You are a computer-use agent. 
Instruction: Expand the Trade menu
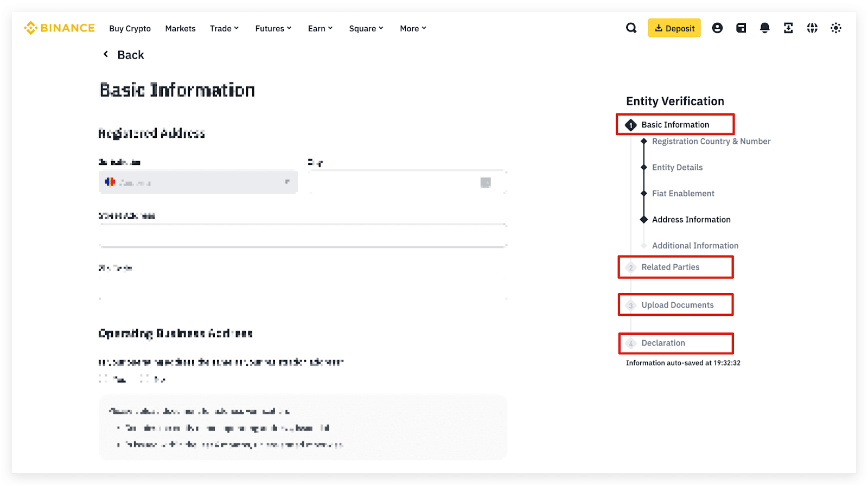(224, 29)
